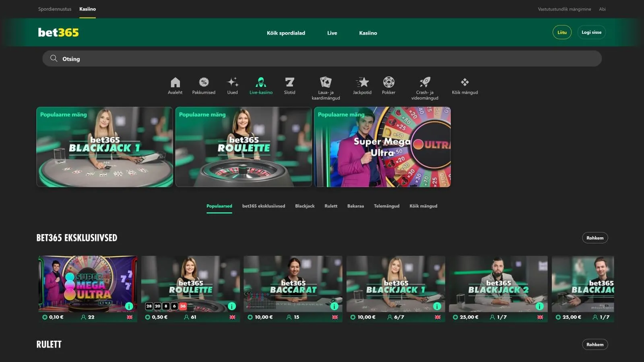Screen dimensions: 644x362
Task: Click Rohkem next to Rulett
Action: (595, 344)
